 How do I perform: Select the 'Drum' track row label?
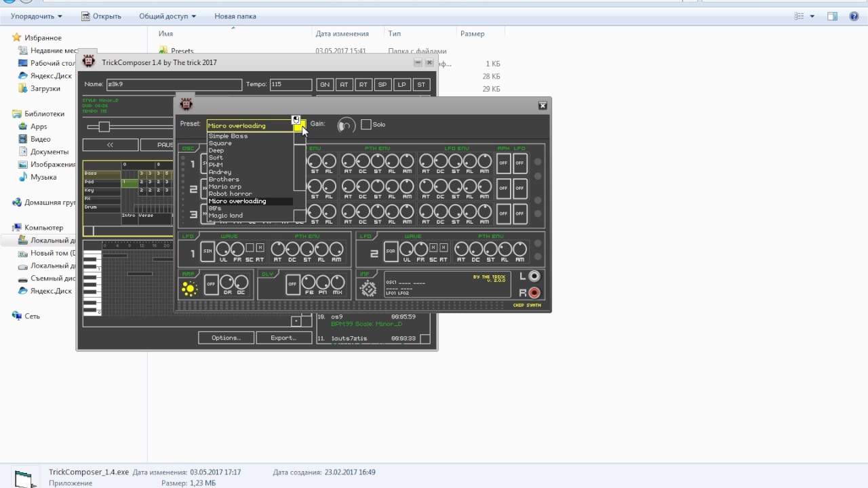(x=102, y=207)
